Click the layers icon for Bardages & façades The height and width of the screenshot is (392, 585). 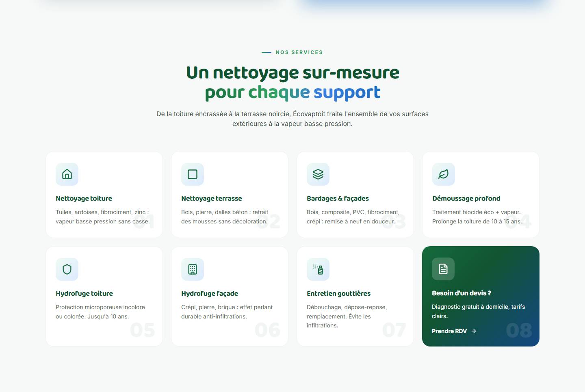tap(318, 174)
